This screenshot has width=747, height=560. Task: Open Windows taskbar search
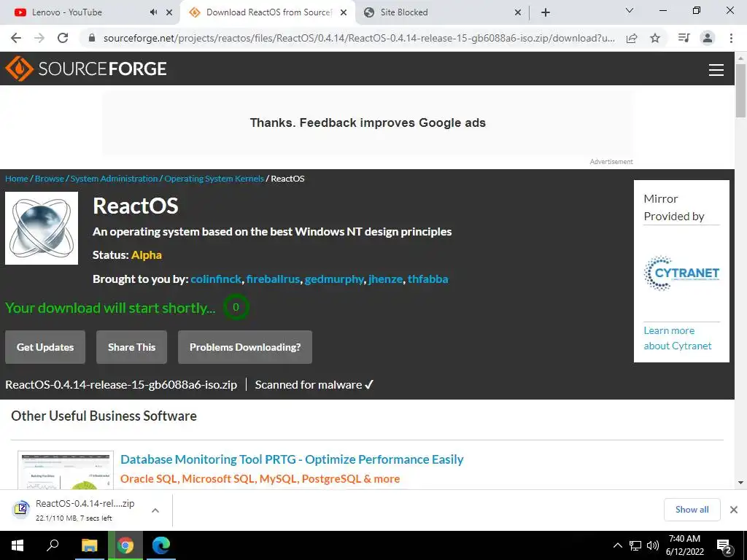point(53,545)
